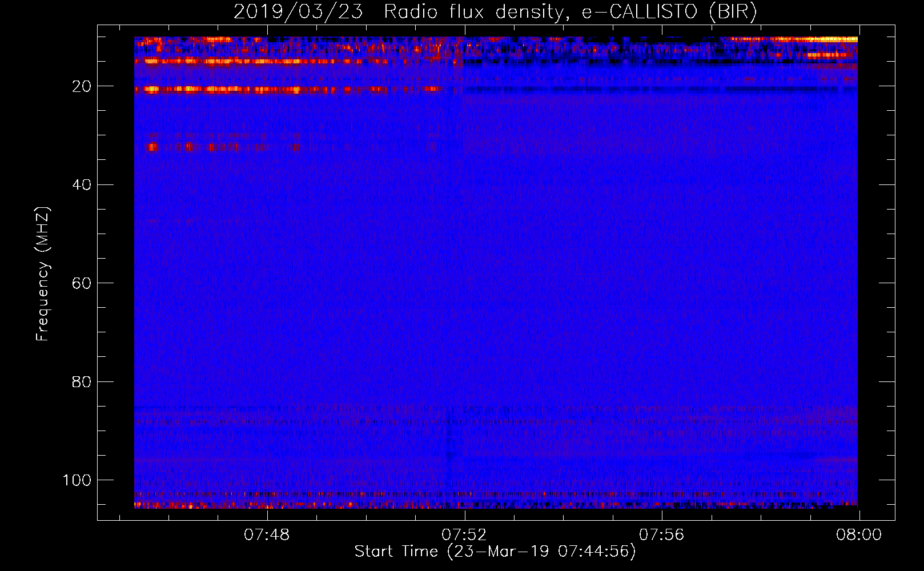Click the 07:56 time tick label

(x=661, y=535)
